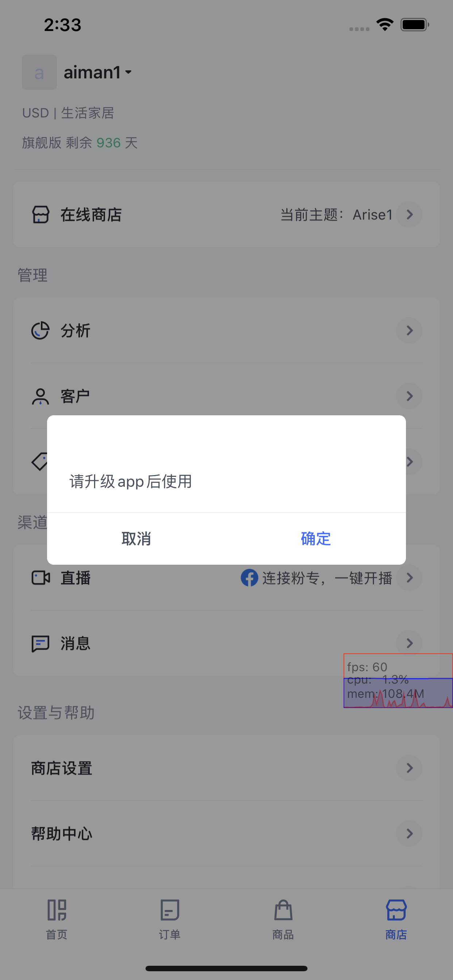453x980 pixels.
Task: Expand the help center chevron
Action: (409, 833)
